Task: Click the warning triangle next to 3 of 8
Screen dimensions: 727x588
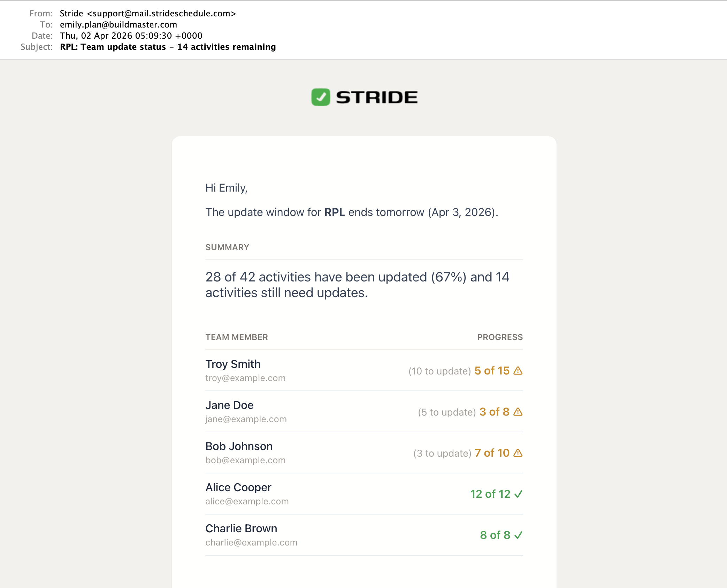Action: coord(518,412)
